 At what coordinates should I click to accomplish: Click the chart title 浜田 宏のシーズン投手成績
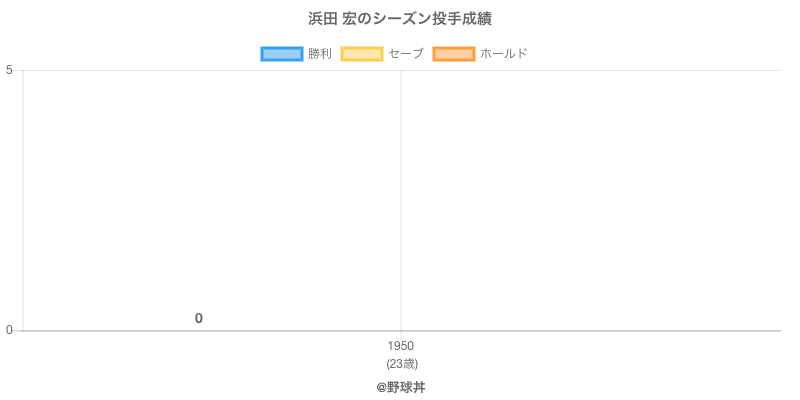(400, 19)
